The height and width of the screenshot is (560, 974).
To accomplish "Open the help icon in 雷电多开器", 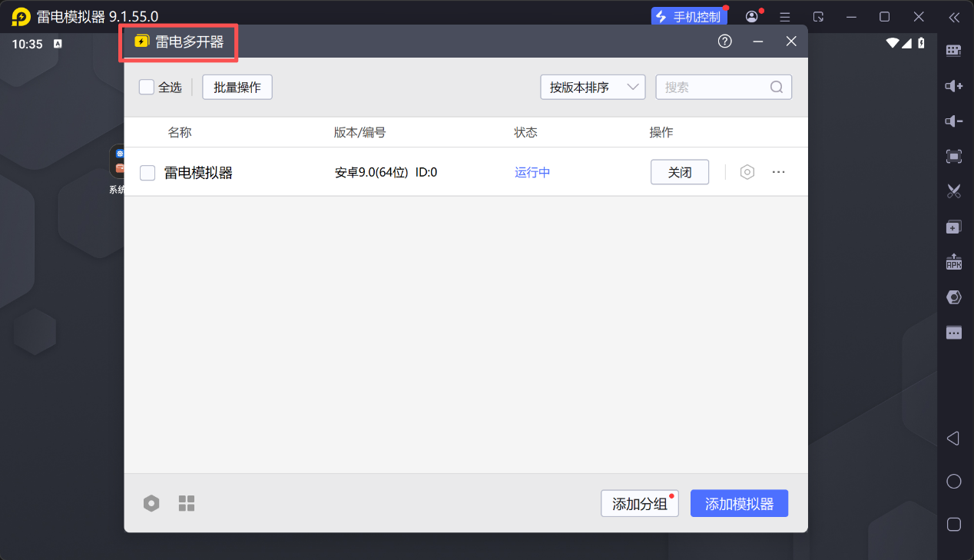I will click(x=724, y=41).
